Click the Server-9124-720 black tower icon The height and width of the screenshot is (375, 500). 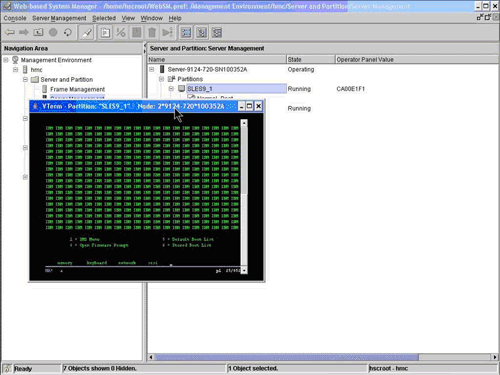pyautogui.click(x=162, y=69)
